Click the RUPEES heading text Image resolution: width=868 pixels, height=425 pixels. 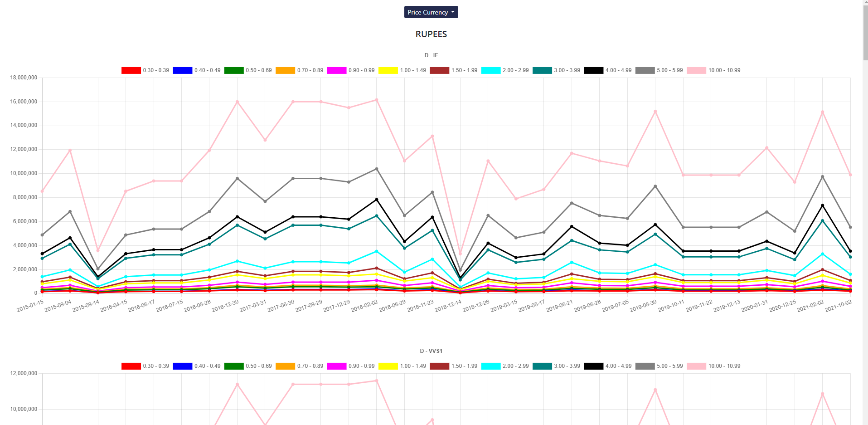coord(431,34)
